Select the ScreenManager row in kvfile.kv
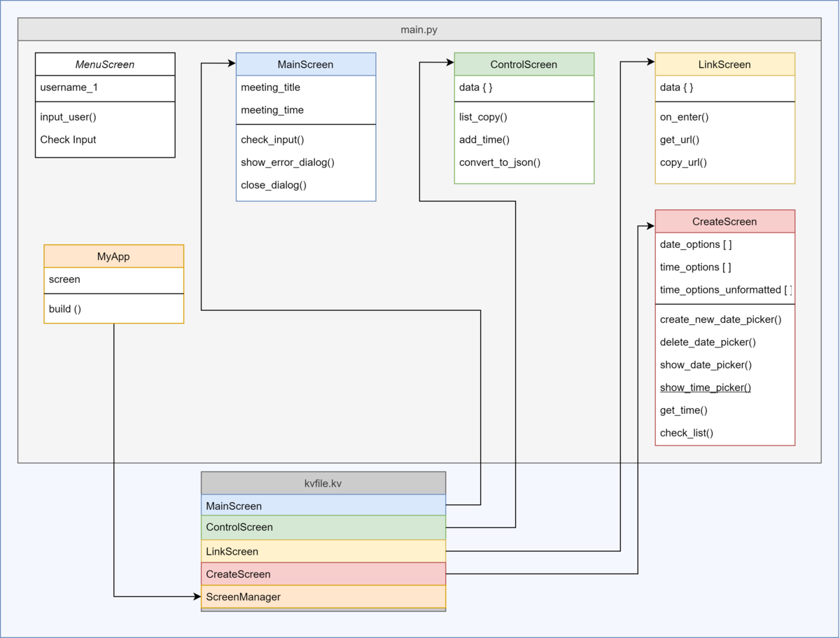840x638 pixels. 323,597
